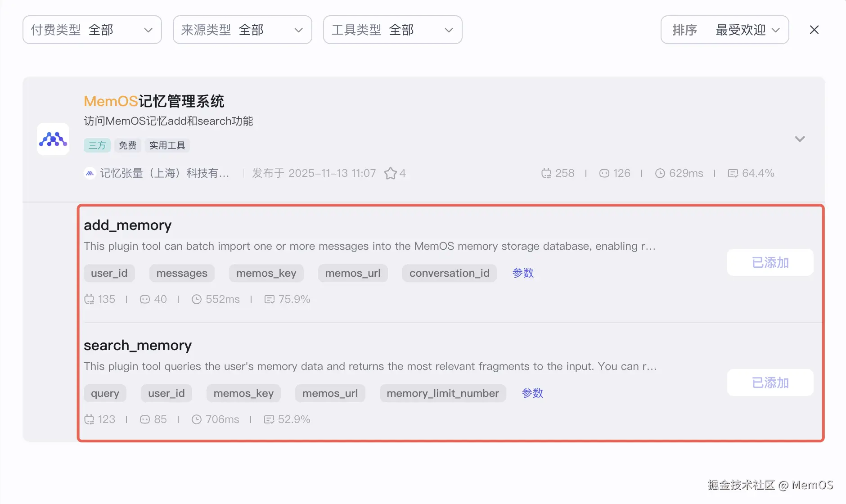Open the 工具类型 filter dropdown
The image size is (846, 504).
tap(393, 30)
